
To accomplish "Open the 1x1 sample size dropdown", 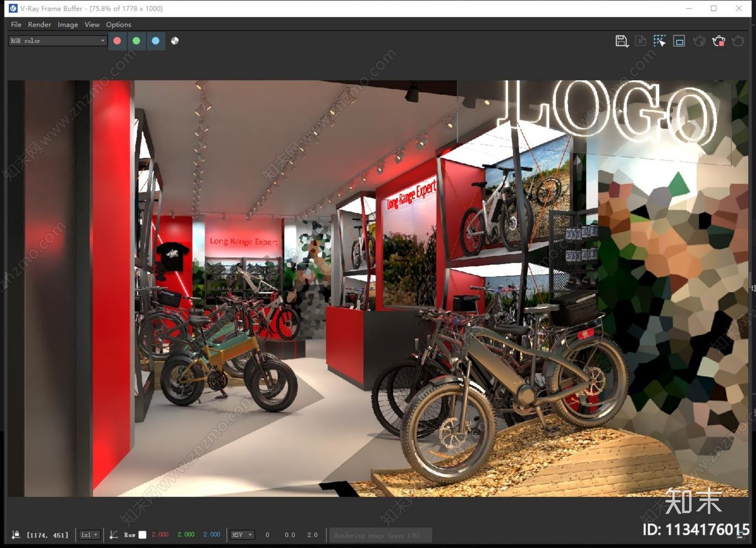I will [x=89, y=535].
